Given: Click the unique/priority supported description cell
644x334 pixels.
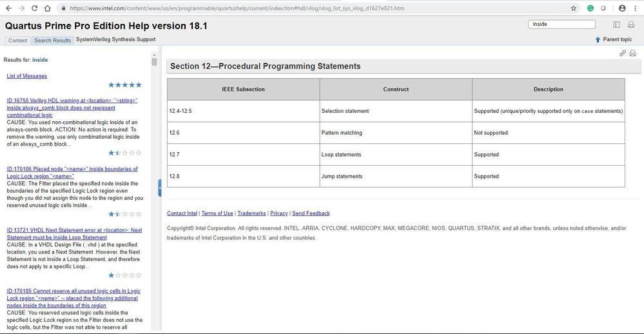Looking at the screenshot, I should click(x=549, y=111).
